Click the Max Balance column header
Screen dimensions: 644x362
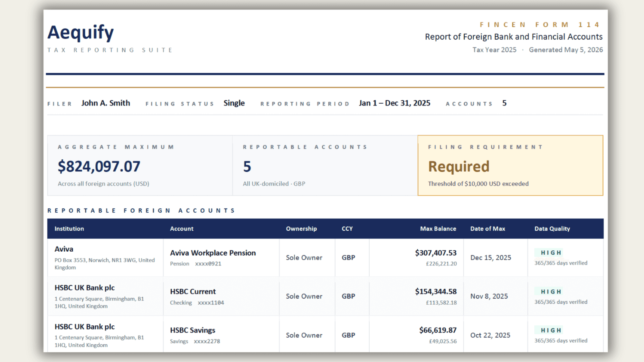pos(438,229)
